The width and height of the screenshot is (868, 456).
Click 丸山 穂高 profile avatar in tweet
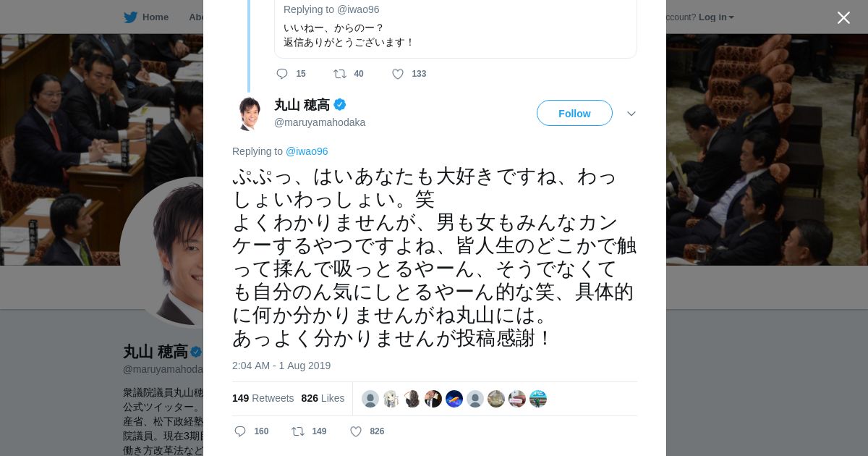(250, 114)
